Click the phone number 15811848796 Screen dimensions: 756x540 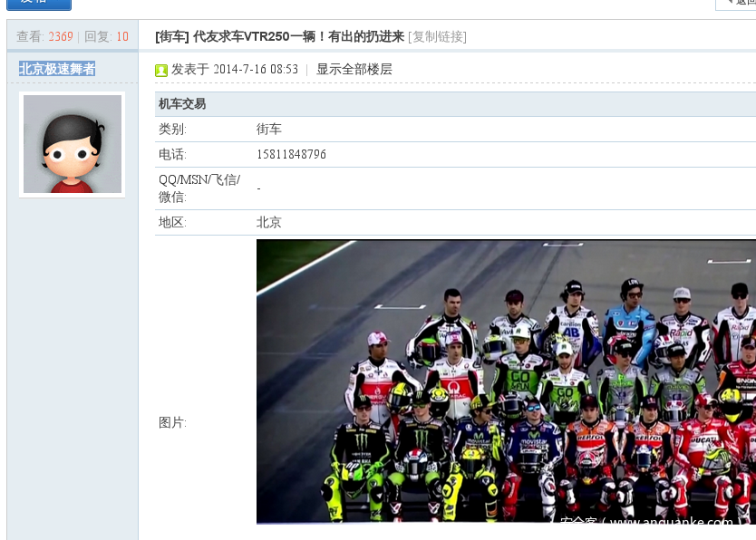[x=291, y=154]
